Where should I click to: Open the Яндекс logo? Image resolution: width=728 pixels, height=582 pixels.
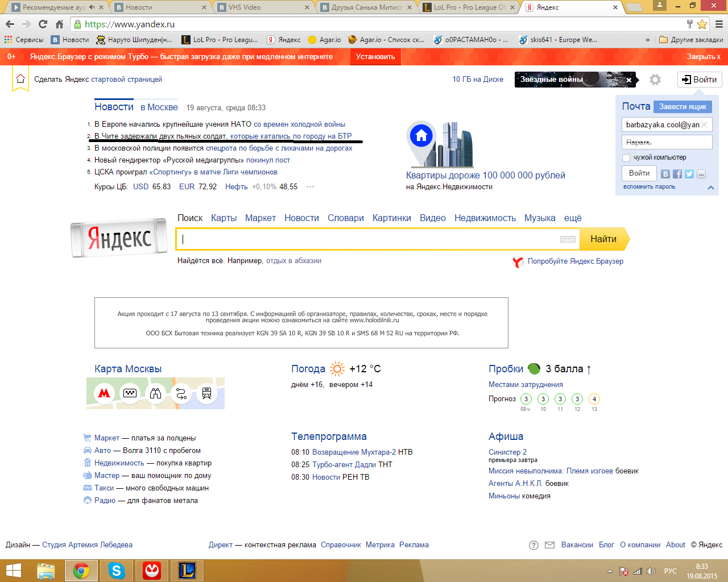(119, 238)
